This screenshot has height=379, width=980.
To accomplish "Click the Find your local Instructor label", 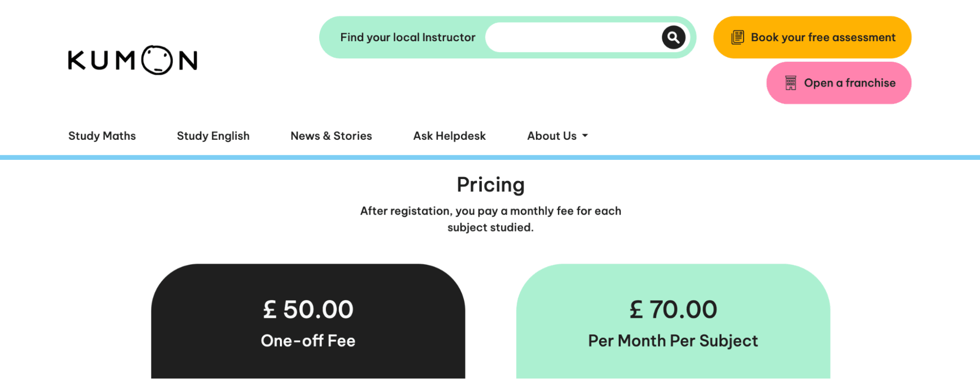I will tap(408, 37).
